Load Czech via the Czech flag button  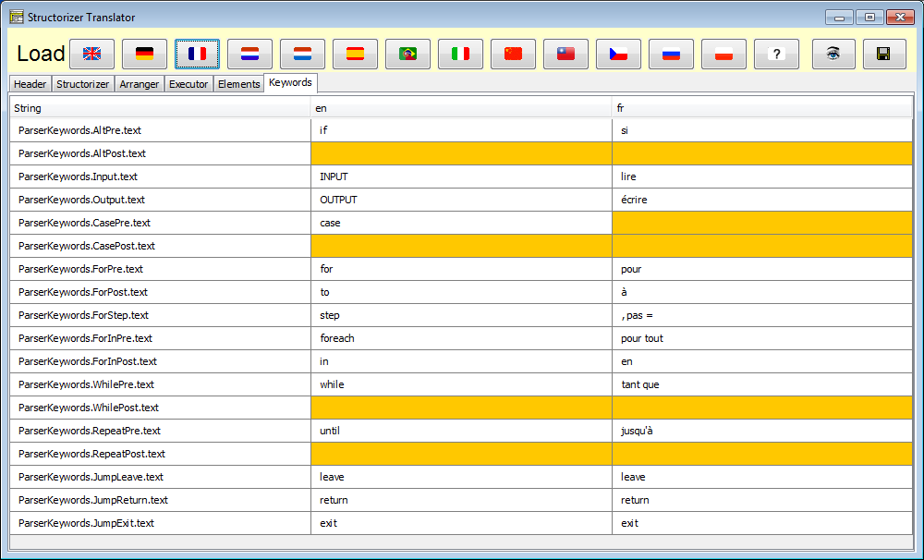point(618,55)
